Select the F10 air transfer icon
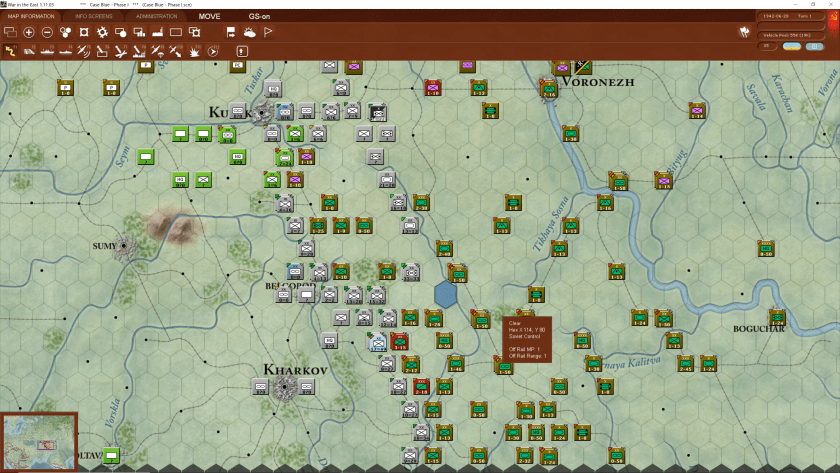Image resolution: width=840 pixels, height=473 pixels. pos(176,51)
